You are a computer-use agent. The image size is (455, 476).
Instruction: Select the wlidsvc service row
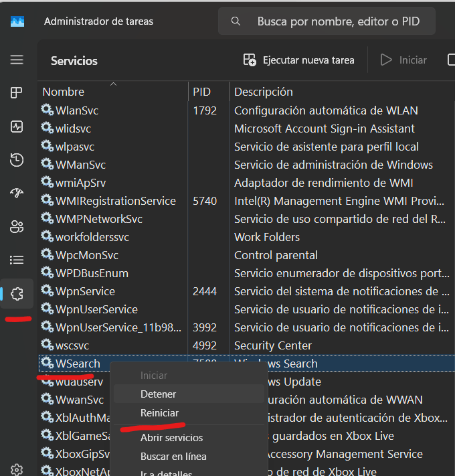click(x=246, y=129)
